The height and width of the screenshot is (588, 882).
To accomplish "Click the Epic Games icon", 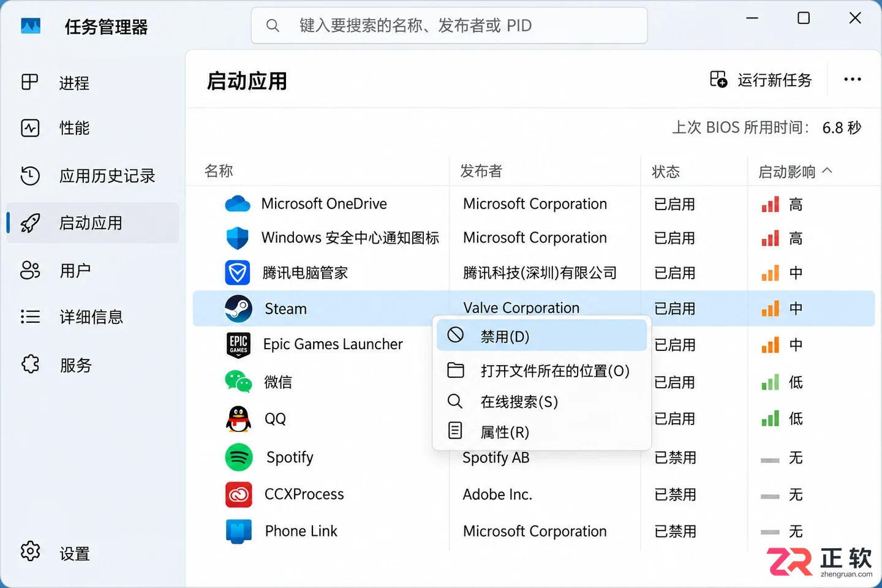I will 238,345.
